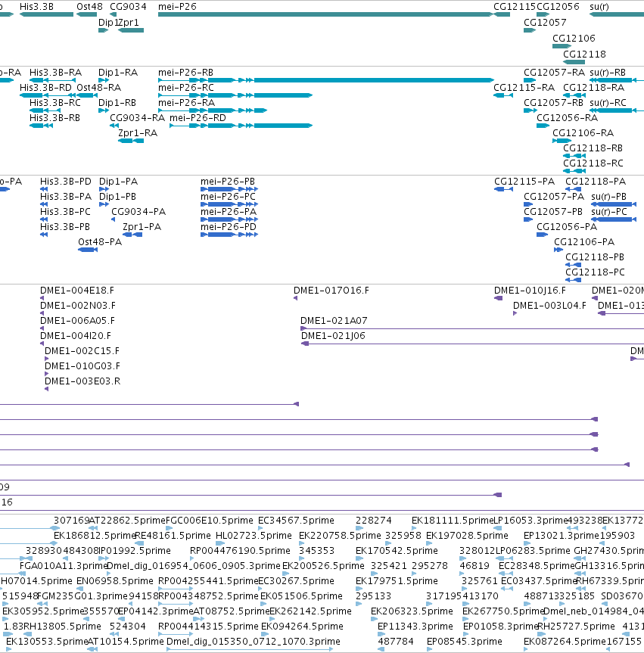The height and width of the screenshot is (653, 644).
Task: Select the EK094264.5prime EST
Action: 264,634
